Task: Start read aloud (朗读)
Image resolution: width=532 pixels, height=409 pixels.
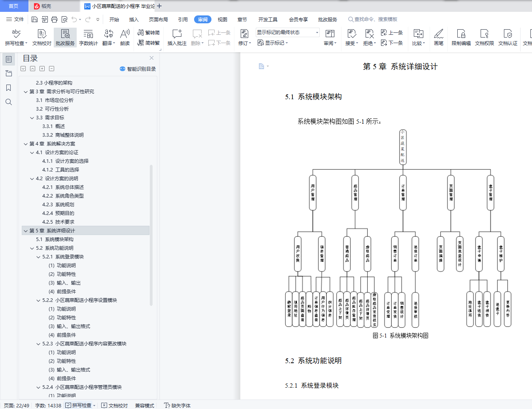Action: click(x=125, y=38)
